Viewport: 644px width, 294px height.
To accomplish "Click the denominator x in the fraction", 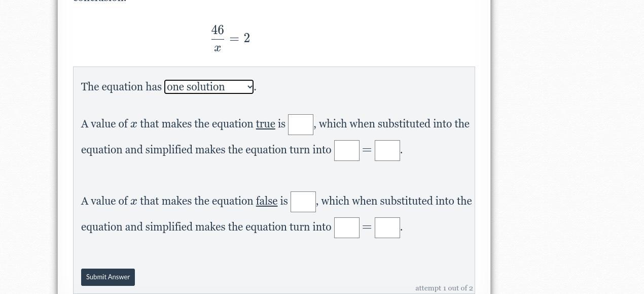I will tap(218, 48).
